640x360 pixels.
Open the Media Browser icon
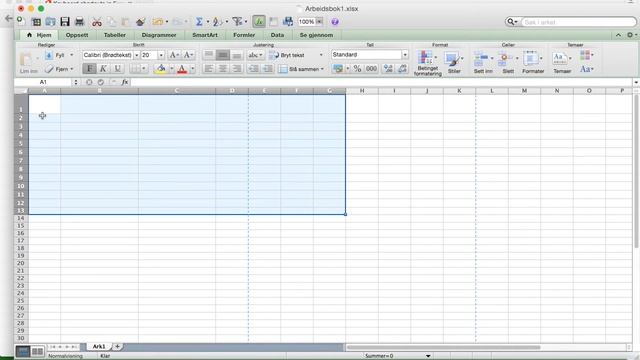point(288,22)
